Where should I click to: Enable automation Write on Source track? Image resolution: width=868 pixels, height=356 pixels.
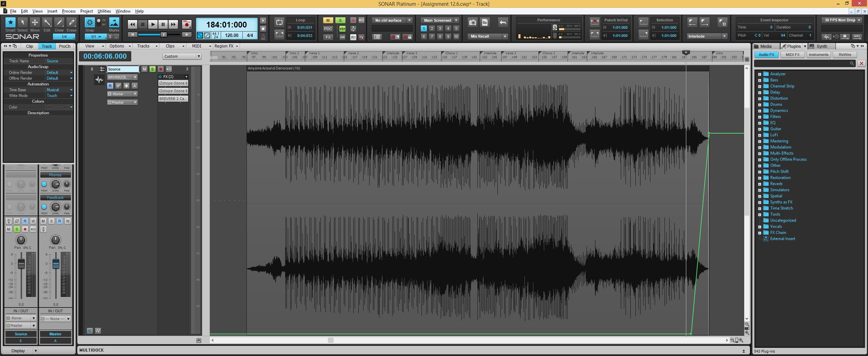pyautogui.click(x=118, y=86)
